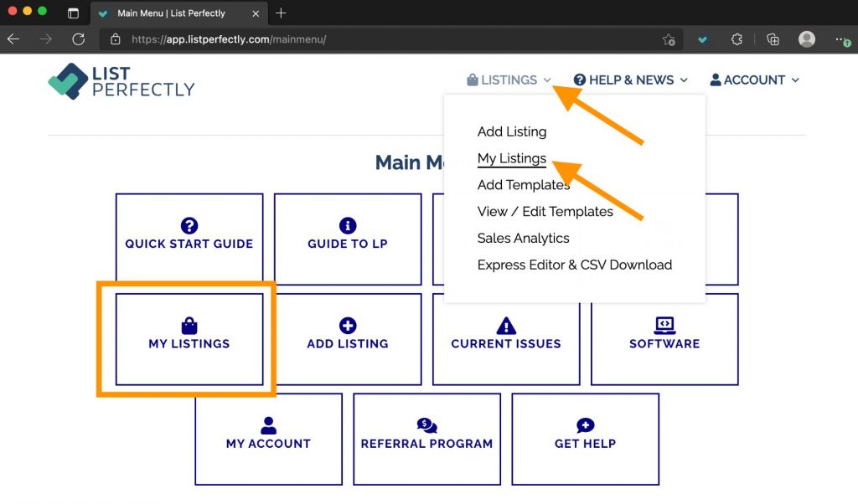Click the browser back arrow
The image size is (858, 504).
[13, 39]
